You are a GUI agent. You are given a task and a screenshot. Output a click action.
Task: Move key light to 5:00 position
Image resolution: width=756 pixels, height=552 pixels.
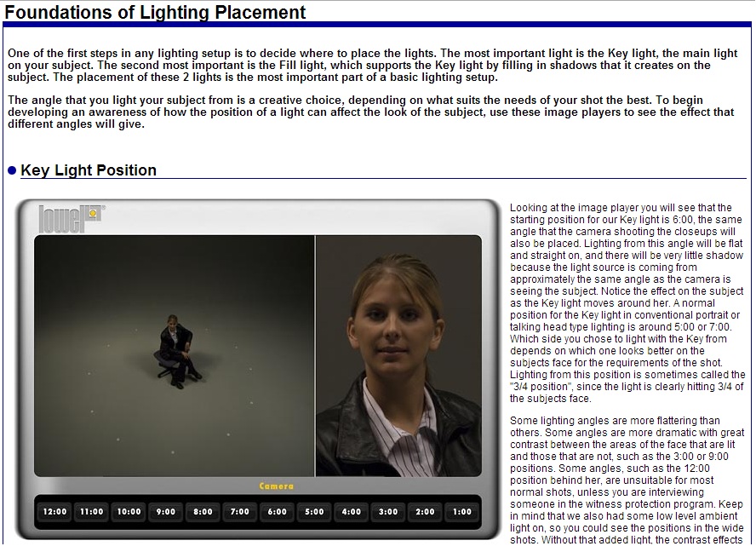pyautogui.click(x=314, y=512)
